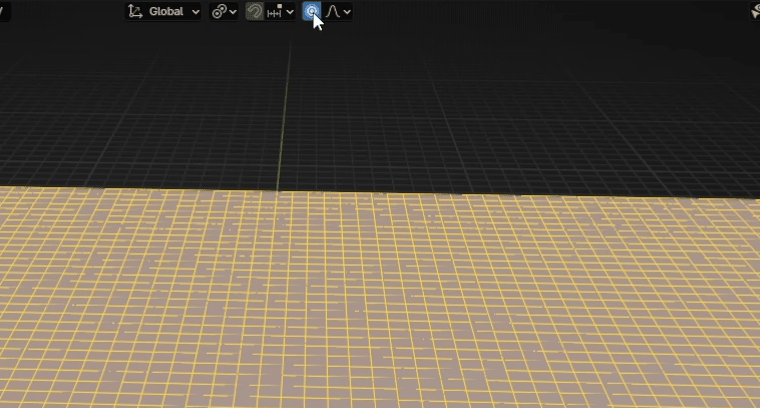Open the object types visibility icon

tap(756, 12)
